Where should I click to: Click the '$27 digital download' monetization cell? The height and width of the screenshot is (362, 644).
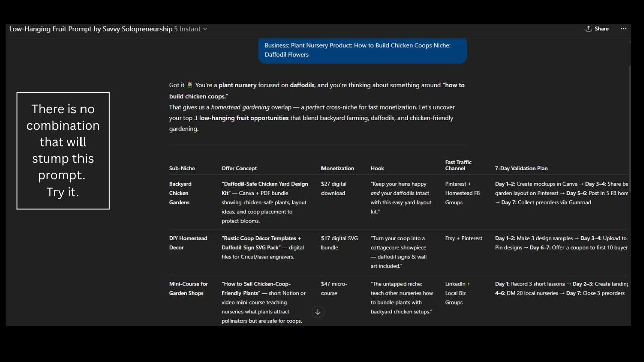[334, 188]
